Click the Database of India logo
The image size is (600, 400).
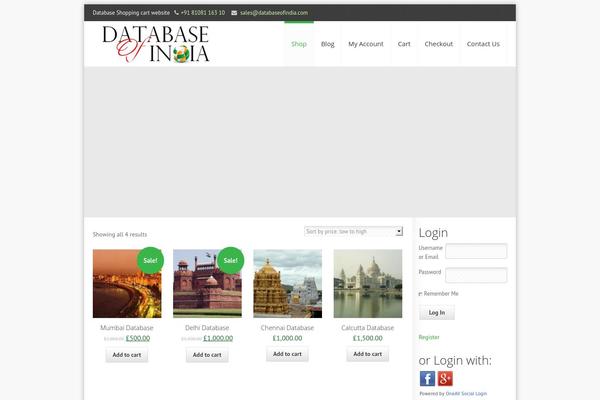156,44
